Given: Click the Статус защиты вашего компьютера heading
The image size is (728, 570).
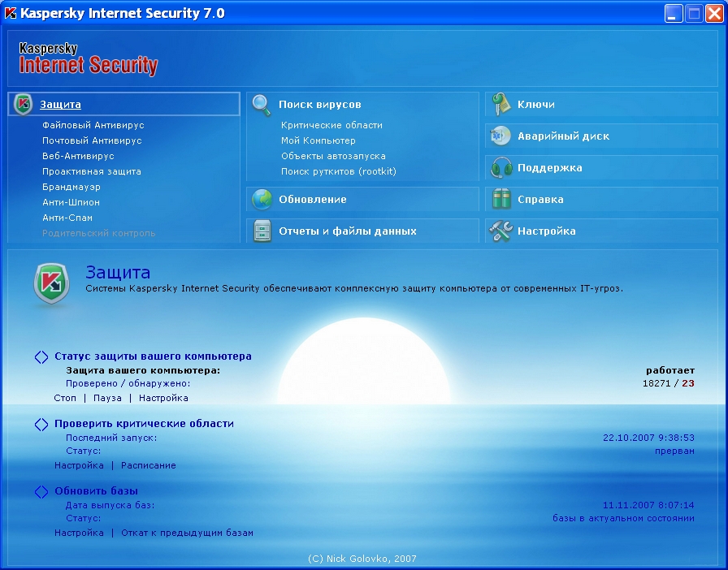Looking at the screenshot, I should pyautogui.click(x=154, y=356).
